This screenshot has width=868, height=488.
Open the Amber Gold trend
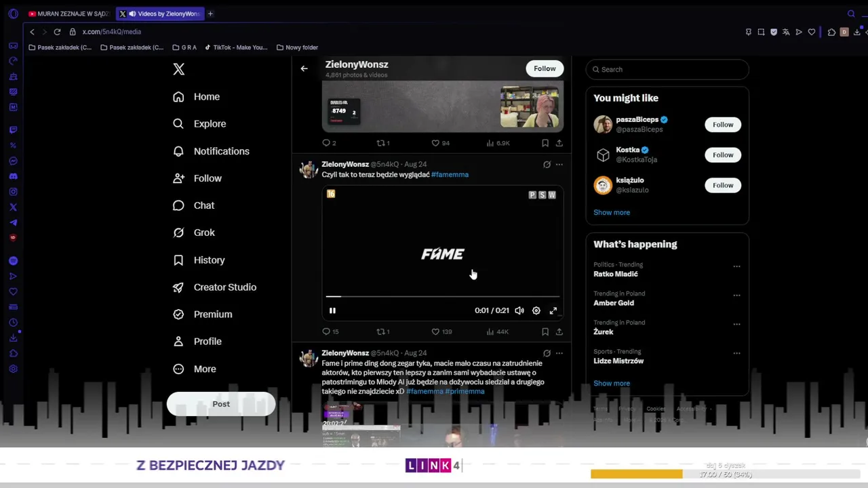(614, 303)
